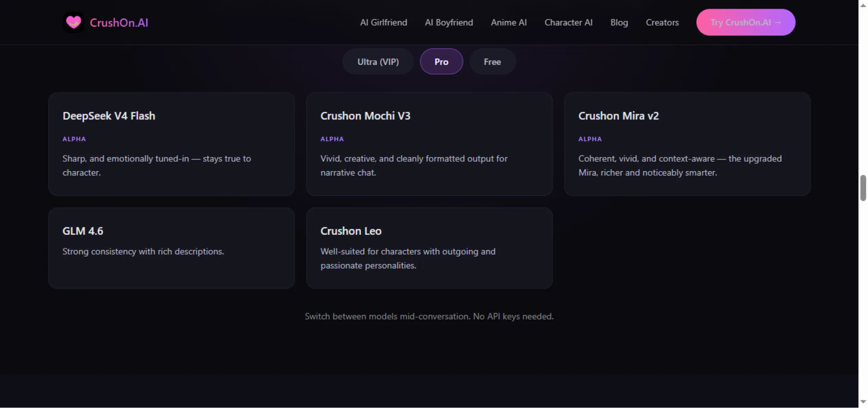
Task: Go to the AI Boyfriend page
Action: tap(449, 22)
